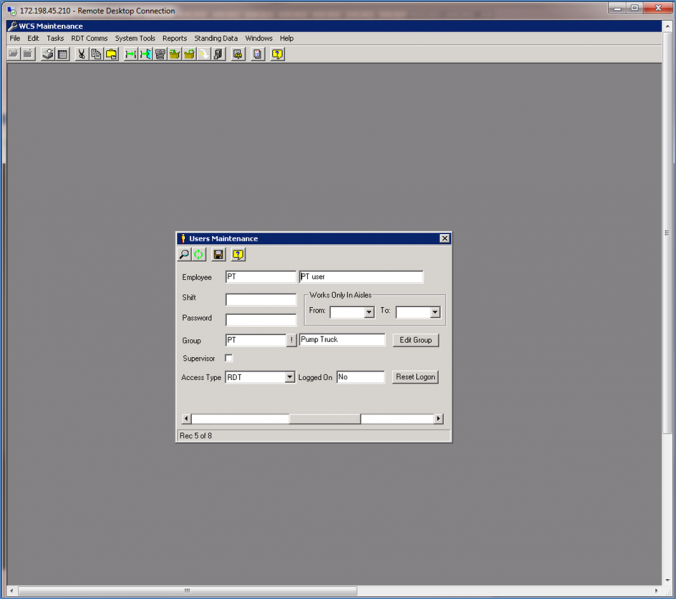Go to next record with right scroll arrow

(x=438, y=418)
